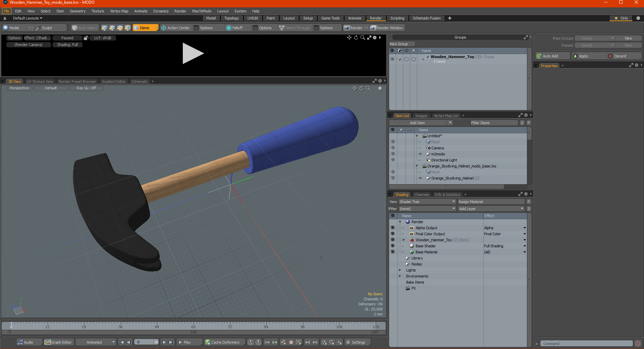This screenshot has width=644, height=349.
Task: Open the Add Layer dropdown
Action: click(x=491, y=209)
